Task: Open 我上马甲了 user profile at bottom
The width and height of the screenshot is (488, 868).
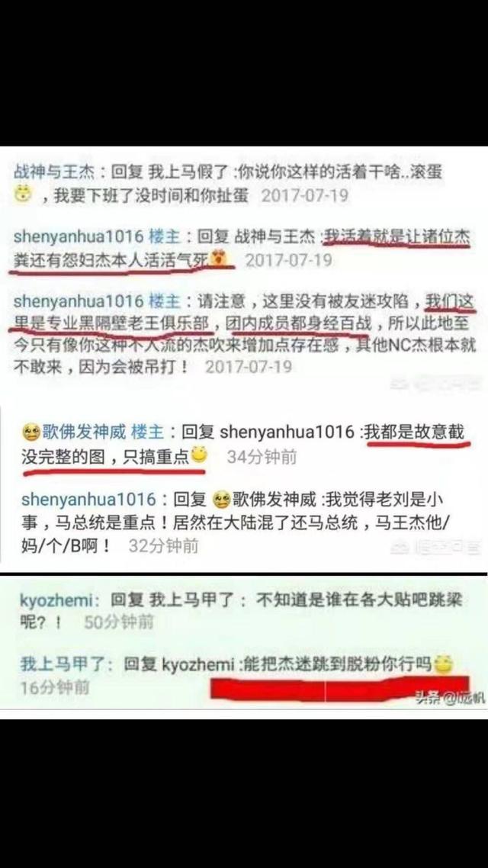Action: [68, 664]
